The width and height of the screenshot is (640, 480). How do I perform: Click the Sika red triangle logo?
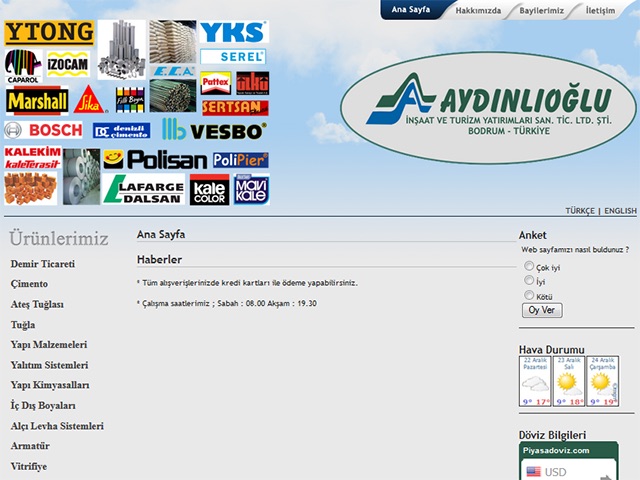89,100
